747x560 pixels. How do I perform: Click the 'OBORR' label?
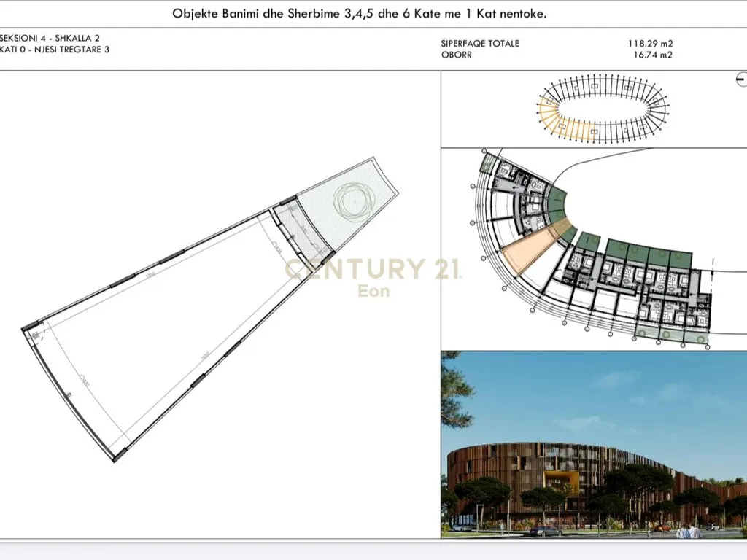click(456, 55)
